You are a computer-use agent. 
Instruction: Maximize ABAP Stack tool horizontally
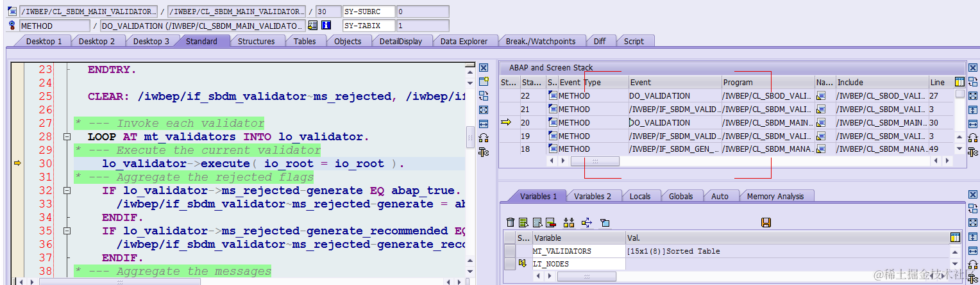pyautogui.click(x=973, y=124)
